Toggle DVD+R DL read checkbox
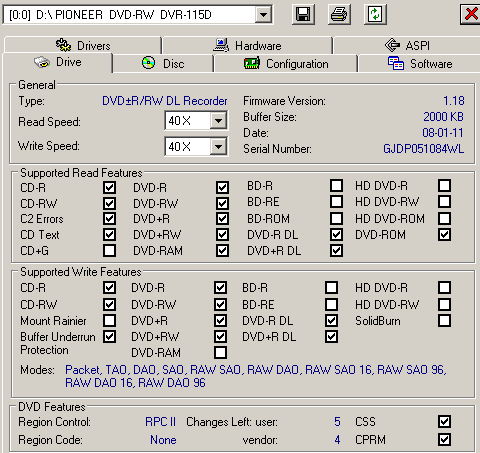 pyautogui.click(x=336, y=250)
